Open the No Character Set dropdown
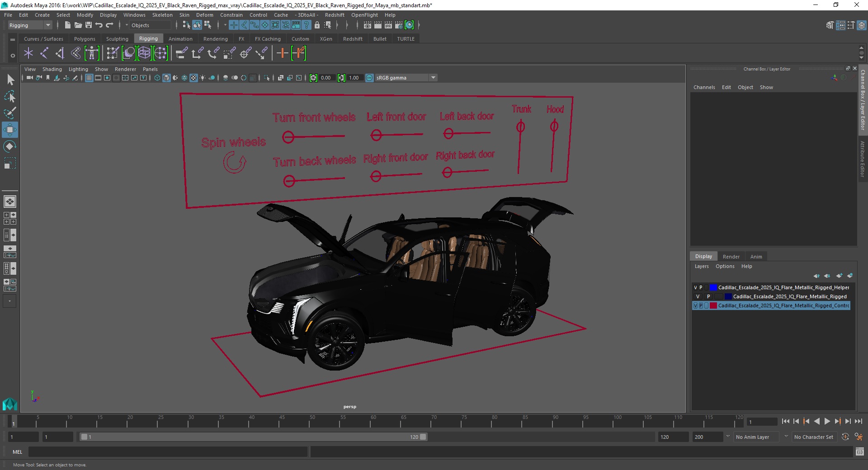This screenshot has width=868, height=470. coord(815,437)
